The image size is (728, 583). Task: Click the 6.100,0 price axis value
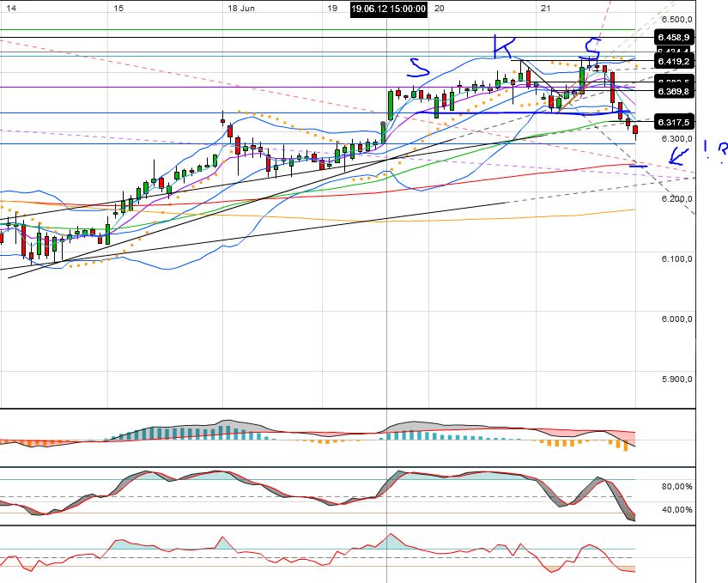(677, 258)
